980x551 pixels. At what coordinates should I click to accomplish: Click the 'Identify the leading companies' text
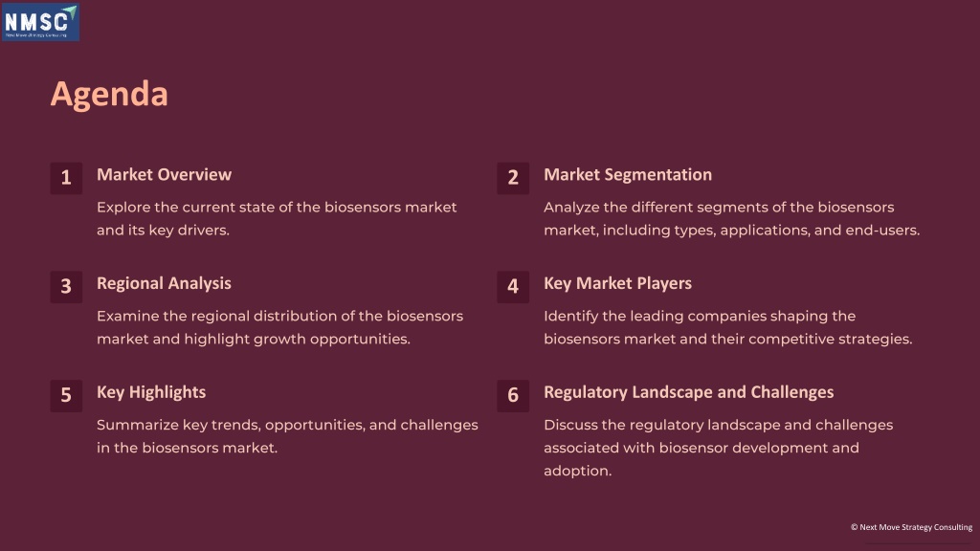(x=728, y=327)
